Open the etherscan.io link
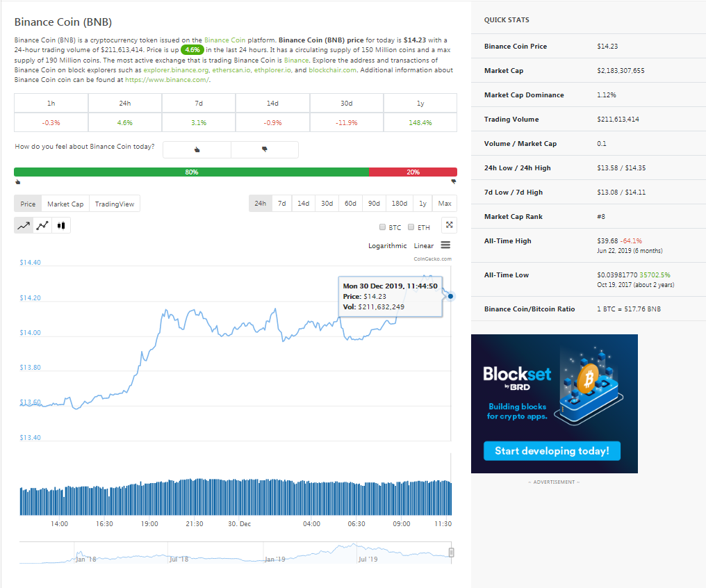Screen dimensions: 706x588 click(231, 70)
